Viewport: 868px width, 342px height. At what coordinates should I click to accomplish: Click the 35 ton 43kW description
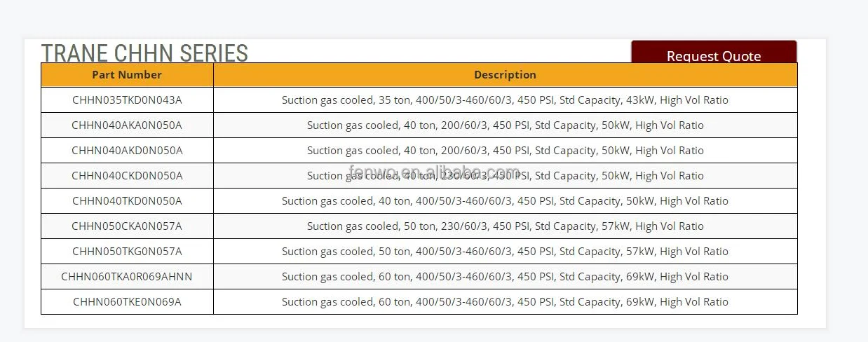click(505, 100)
